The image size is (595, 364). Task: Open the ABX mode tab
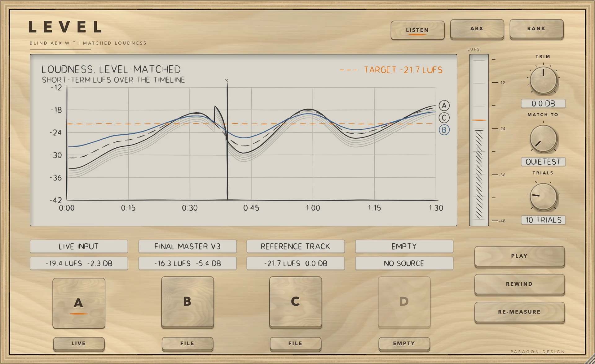(477, 29)
